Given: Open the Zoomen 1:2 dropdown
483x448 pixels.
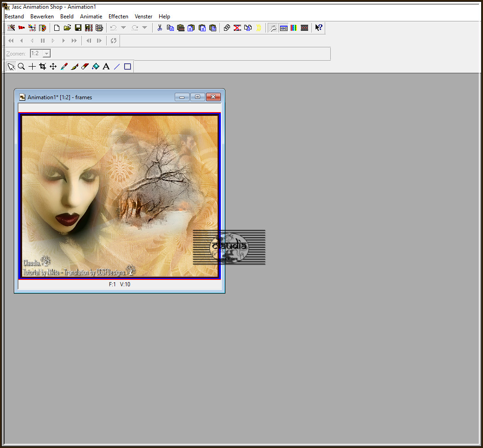Looking at the screenshot, I should click(x=46, y=54).
